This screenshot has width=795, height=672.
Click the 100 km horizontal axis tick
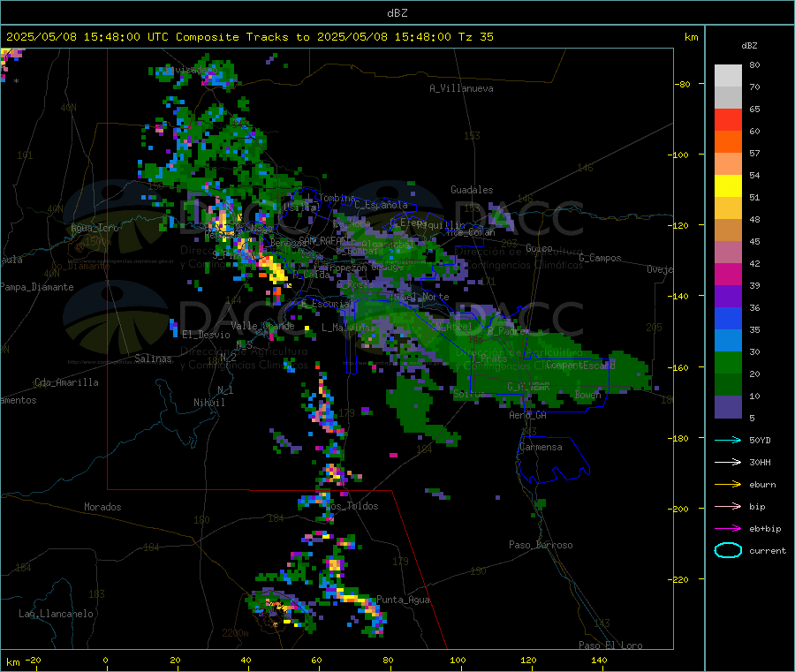tap(458, 660)
